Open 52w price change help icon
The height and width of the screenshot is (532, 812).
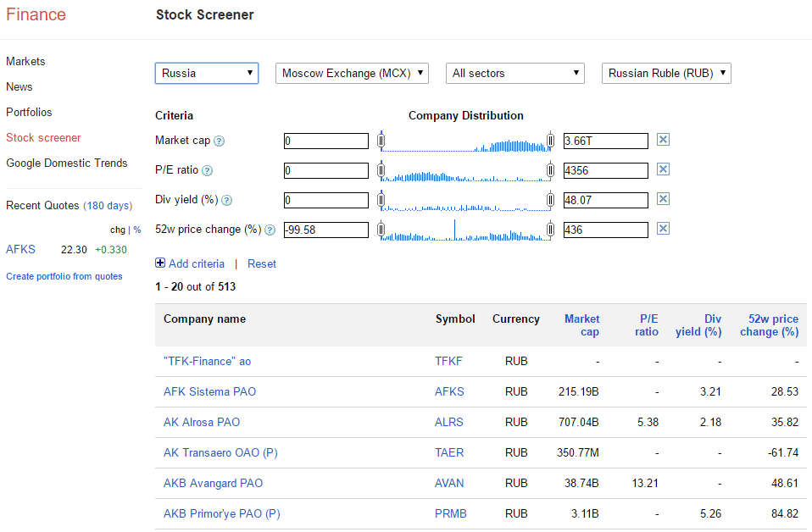270,230
